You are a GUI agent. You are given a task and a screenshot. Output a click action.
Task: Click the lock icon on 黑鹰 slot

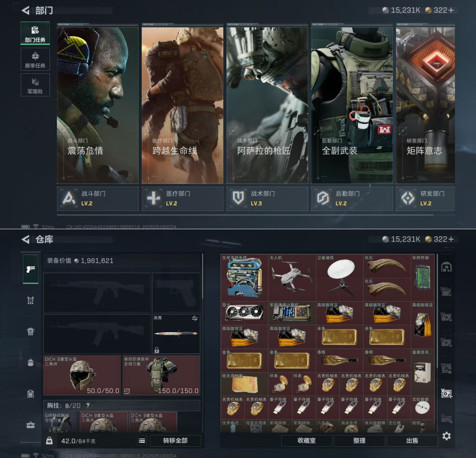coord(157,350)
